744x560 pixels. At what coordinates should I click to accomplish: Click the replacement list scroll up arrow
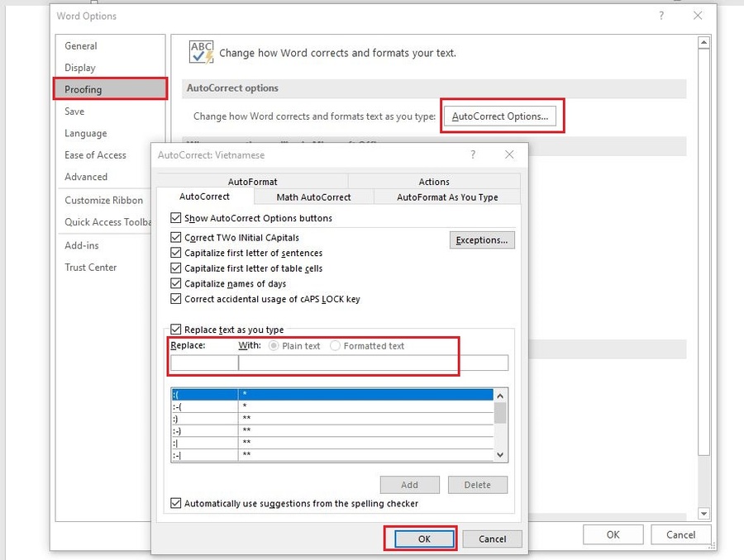pos(500,396)
